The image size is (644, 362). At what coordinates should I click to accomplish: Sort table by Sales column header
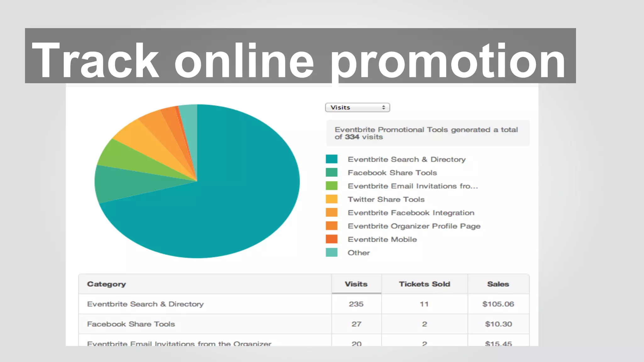(498, 284)
